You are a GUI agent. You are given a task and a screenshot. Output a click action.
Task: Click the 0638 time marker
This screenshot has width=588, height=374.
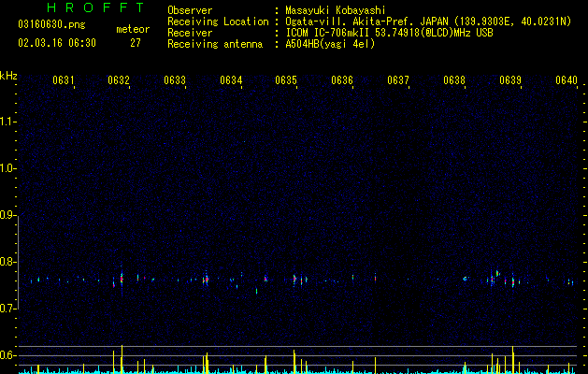click(454, 80)
